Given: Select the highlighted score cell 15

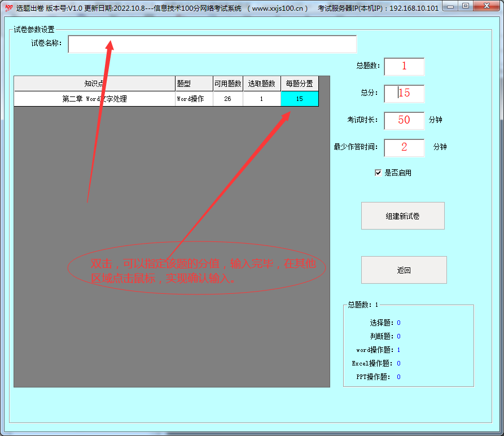Looking at the screenshot, I should point(300,99).
